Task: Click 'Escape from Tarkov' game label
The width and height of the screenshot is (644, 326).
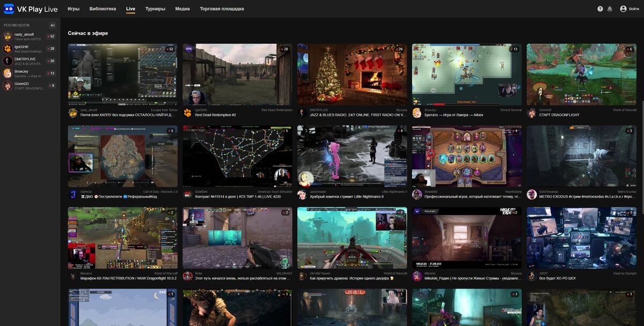Action: pyautogui.click(x=164, y=110)
